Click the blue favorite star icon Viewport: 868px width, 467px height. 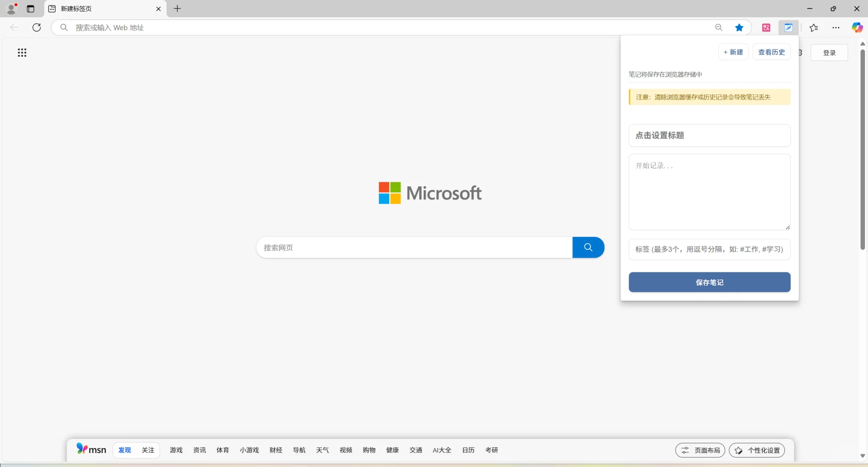point(739,28)
